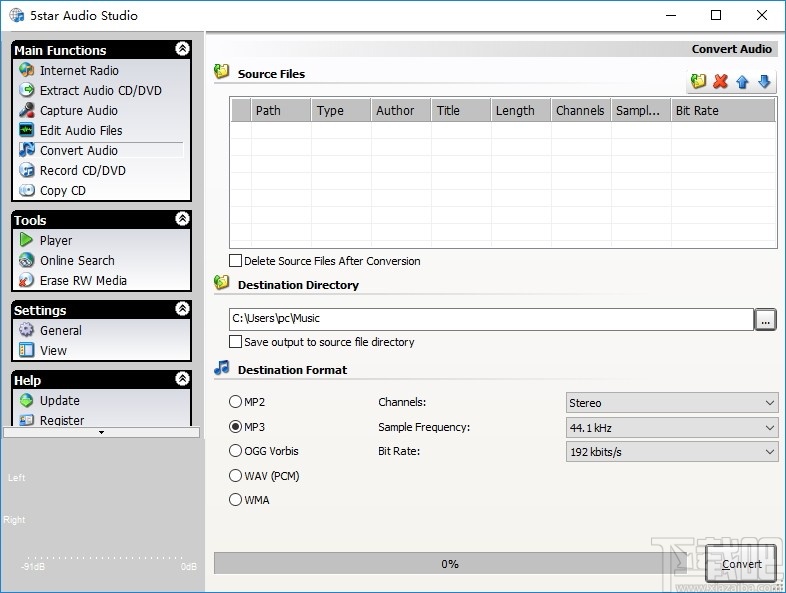
Task: Select the OGG Vorbis format option
Action: (236, 451)
